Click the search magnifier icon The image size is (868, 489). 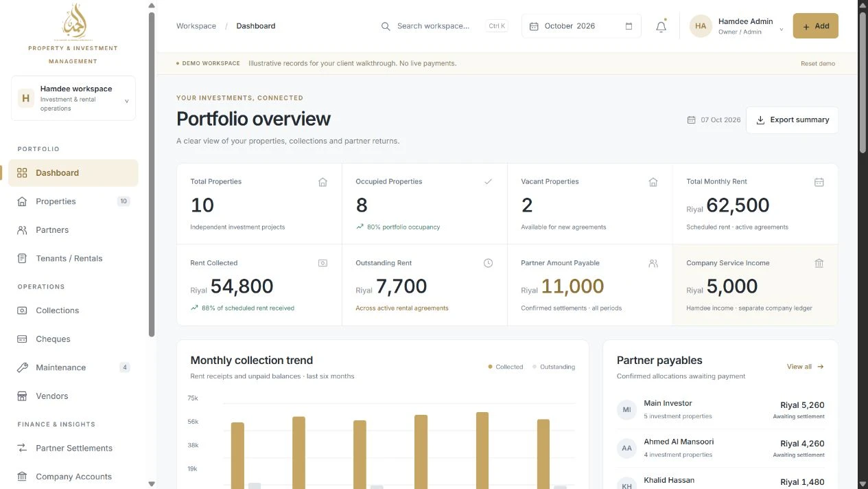click(386, 26)
